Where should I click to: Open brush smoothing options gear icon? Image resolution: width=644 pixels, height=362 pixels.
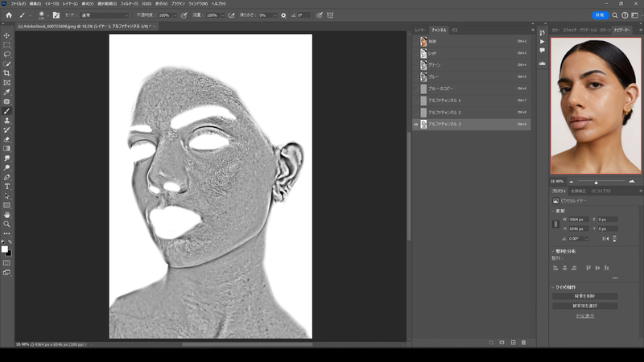[x=283, y=15]
